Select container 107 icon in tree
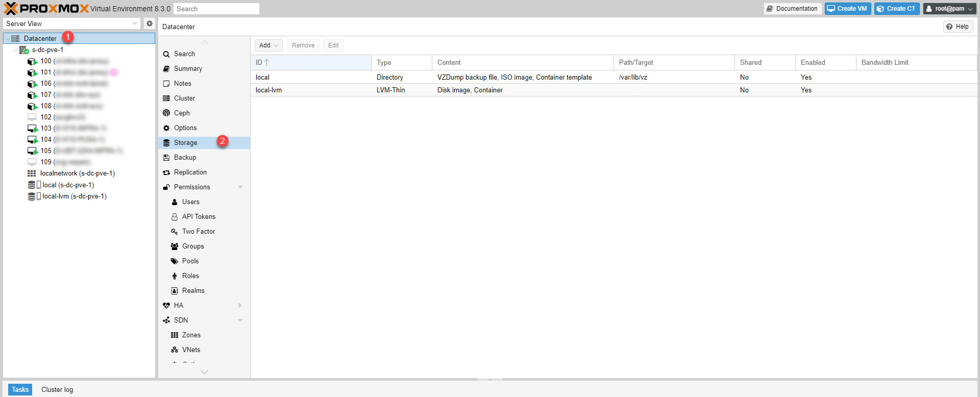 [x=32, y=95]
